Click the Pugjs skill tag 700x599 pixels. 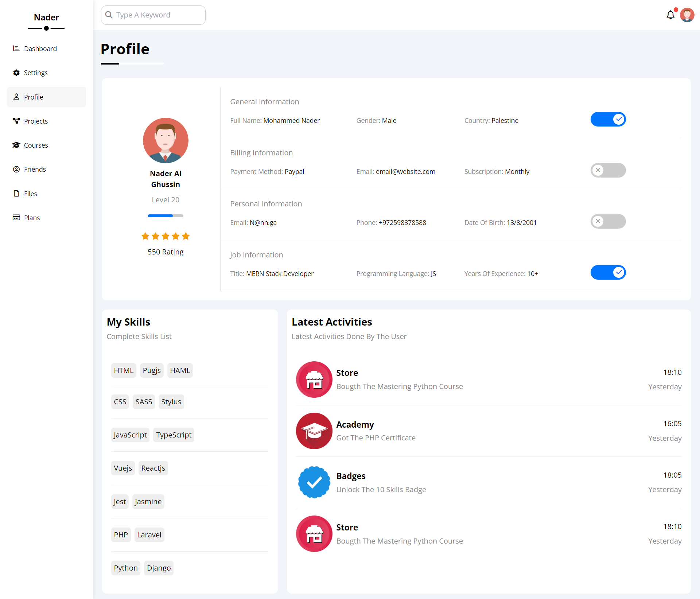[152, 370]
